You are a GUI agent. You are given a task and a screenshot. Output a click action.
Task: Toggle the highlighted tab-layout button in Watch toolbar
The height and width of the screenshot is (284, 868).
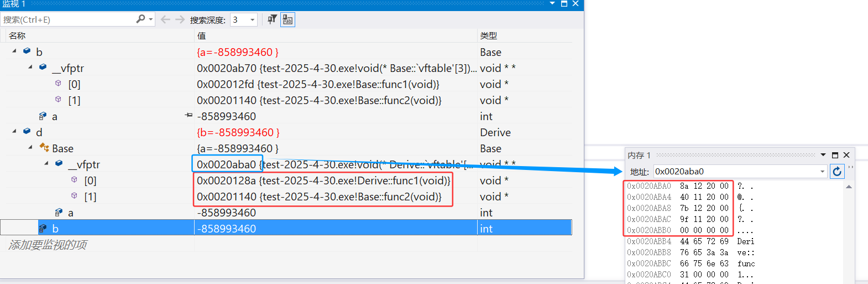[x=287, y=19]
